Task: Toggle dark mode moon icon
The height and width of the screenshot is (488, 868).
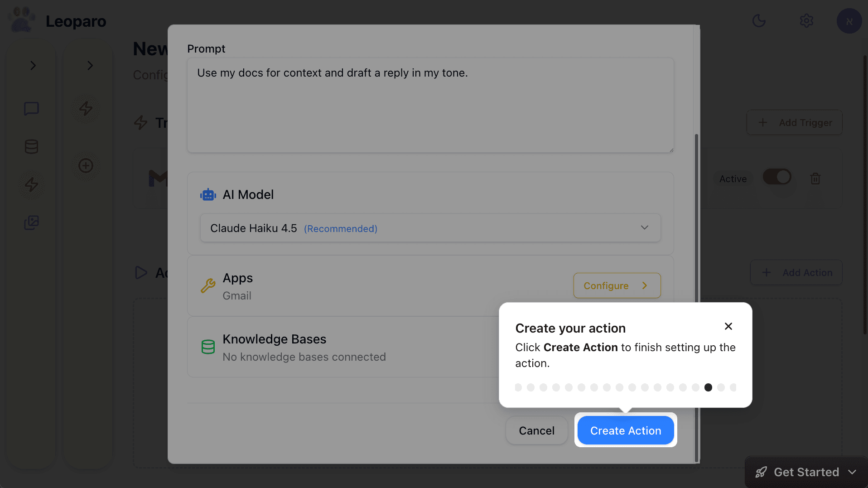Action: point(759,21)
